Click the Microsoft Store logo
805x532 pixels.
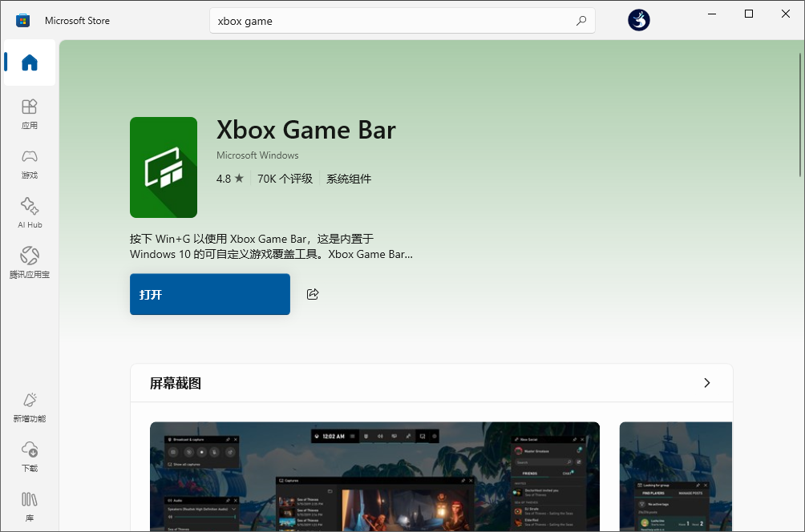pos(22,20)
